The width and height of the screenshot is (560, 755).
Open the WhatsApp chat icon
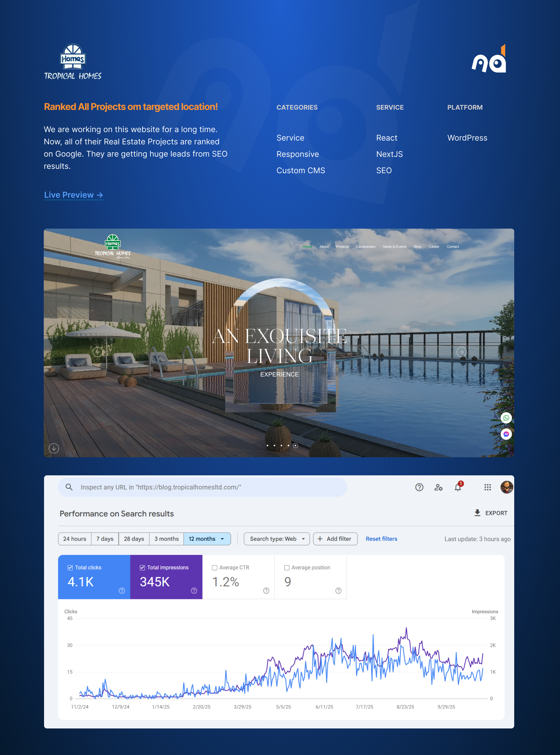pos(506,418)
